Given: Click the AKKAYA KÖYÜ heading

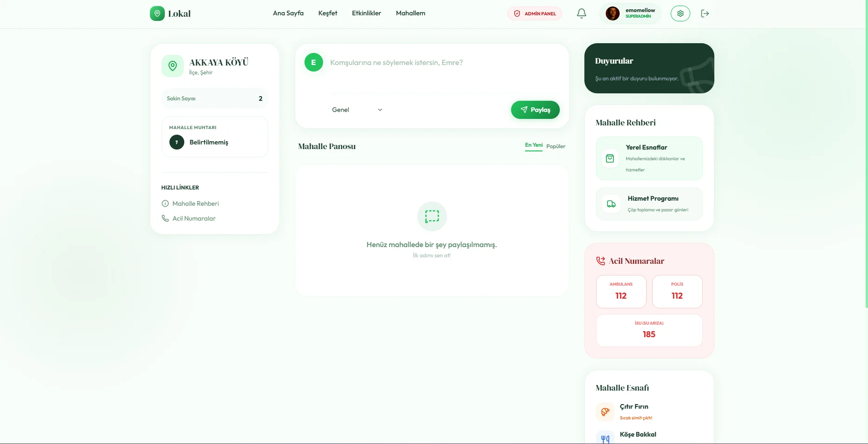Looking at the screenshot, I should tap(219, 62).
